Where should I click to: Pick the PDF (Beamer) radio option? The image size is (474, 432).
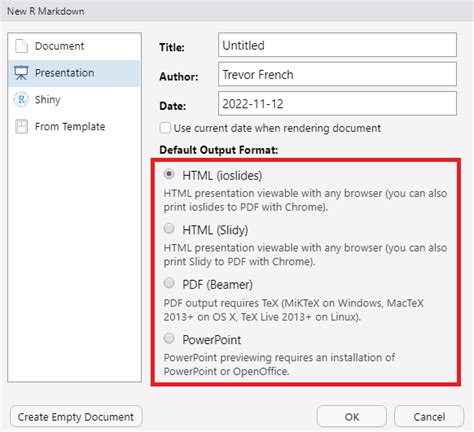[169, 283]
